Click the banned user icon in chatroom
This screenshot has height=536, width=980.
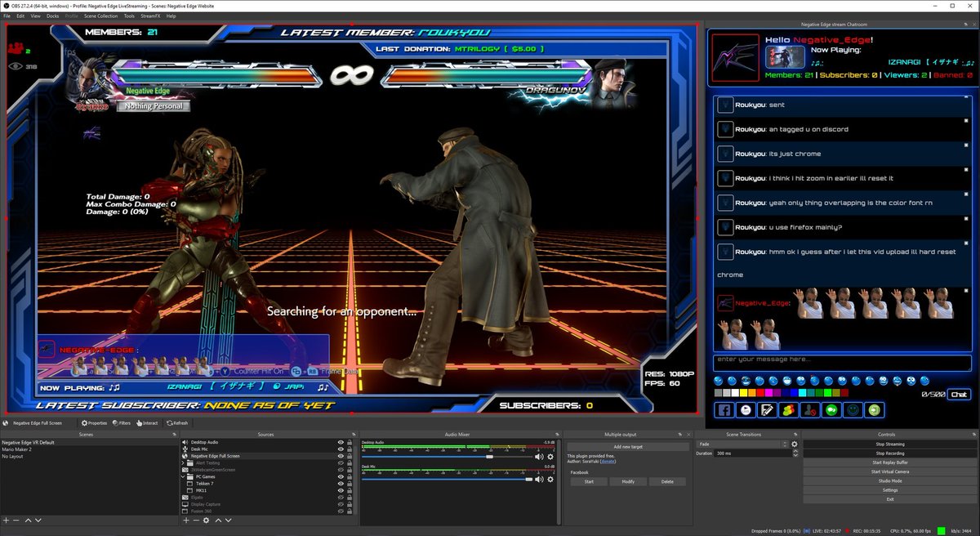(809, 411)
